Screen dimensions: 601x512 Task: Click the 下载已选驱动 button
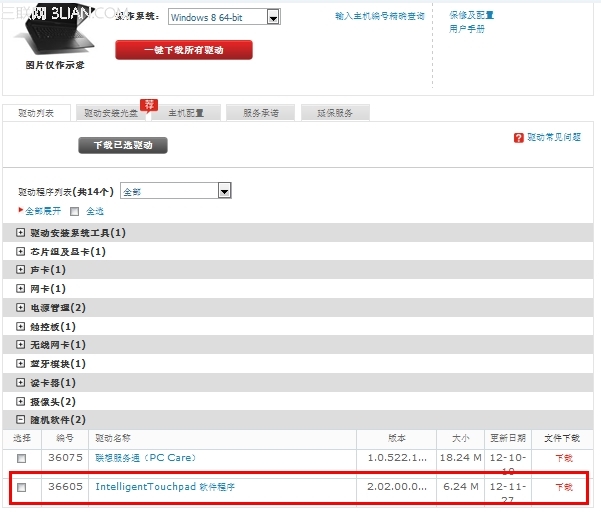point(123,145)
